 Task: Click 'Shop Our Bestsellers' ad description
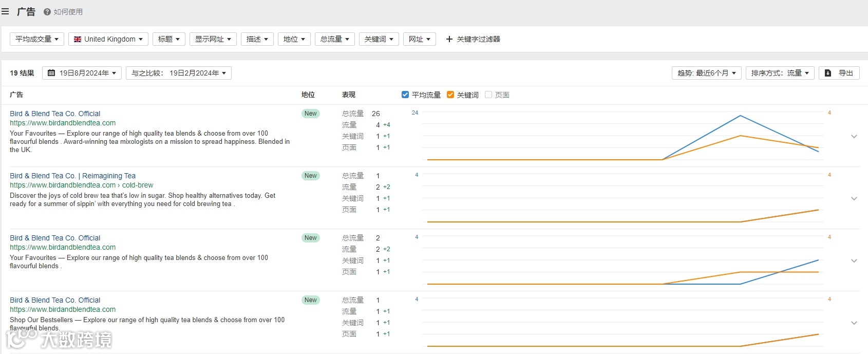[x=147, y=324]
